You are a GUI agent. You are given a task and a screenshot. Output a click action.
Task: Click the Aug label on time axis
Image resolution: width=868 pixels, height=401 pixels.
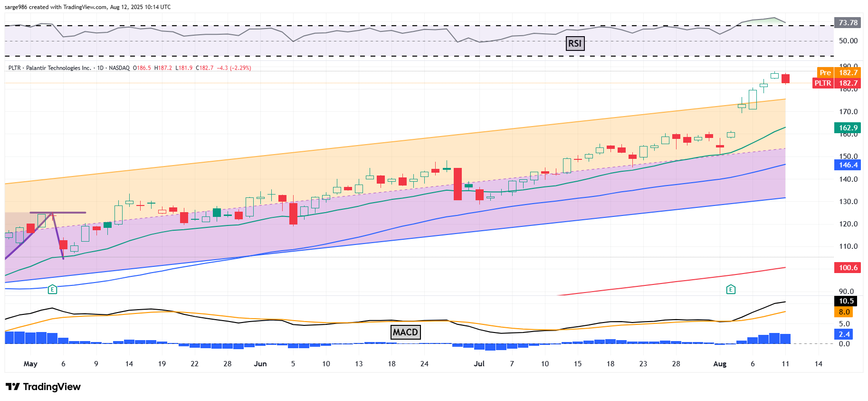(720, 364)
